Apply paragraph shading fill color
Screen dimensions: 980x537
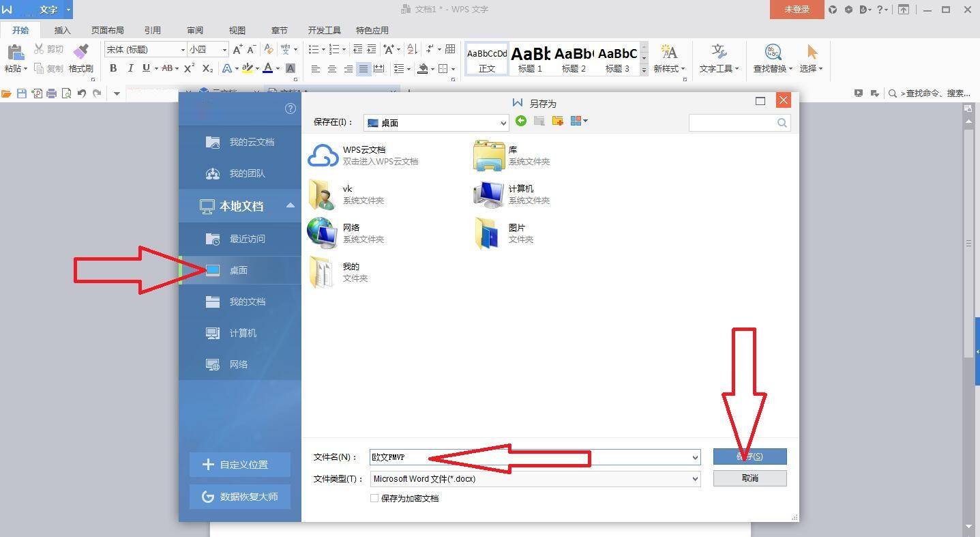point(424,68)
